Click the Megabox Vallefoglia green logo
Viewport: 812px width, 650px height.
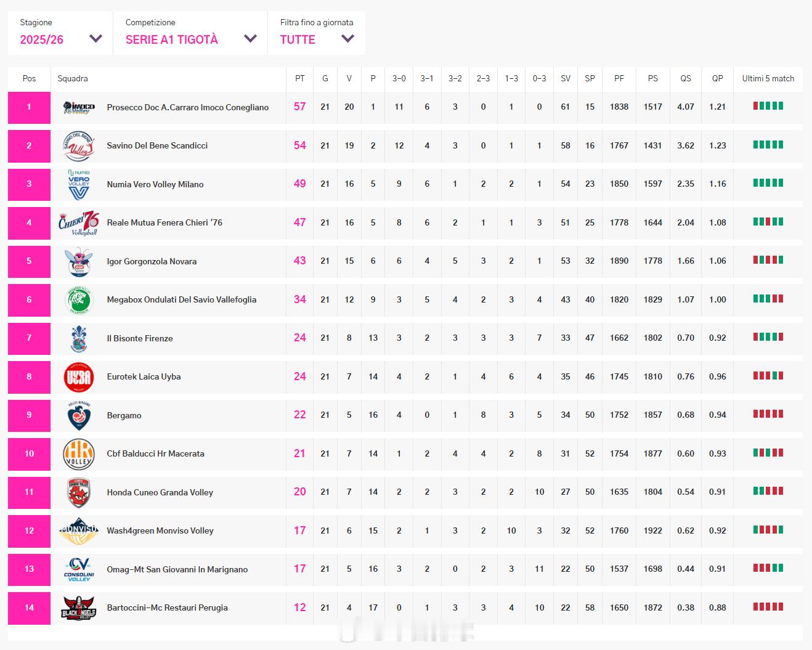pos(79,299)
